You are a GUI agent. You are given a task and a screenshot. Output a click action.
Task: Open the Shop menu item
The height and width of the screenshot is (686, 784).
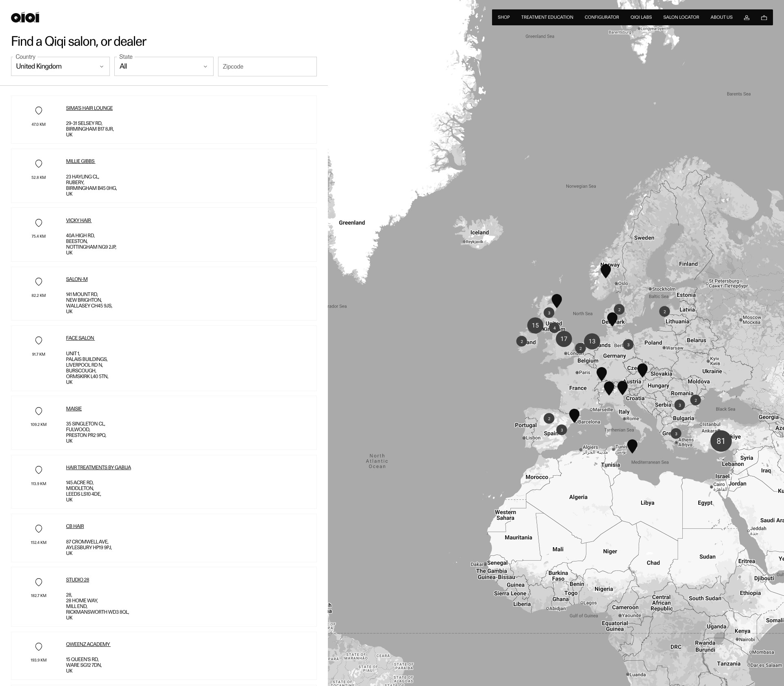coord(503,17)
